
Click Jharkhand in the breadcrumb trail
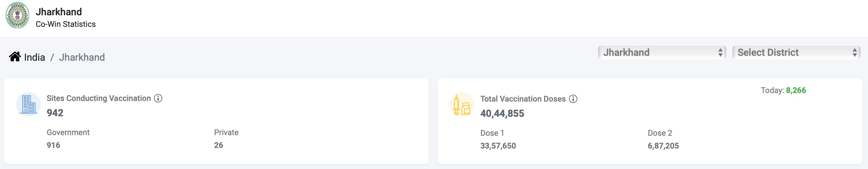(82, 57)
